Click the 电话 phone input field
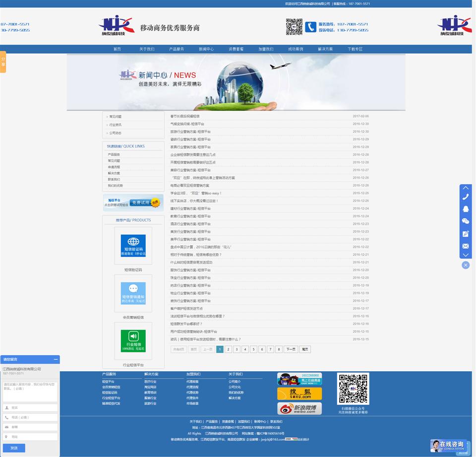The height and width of the screenshot is (457, 476). pos(30,417)
